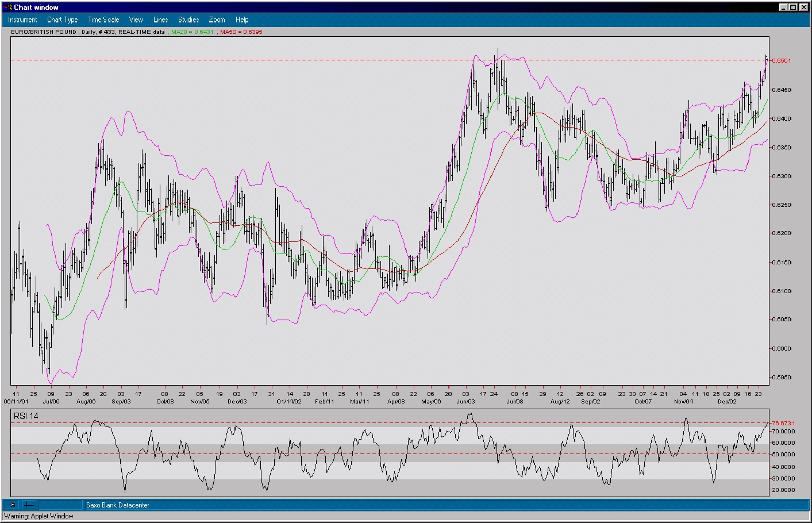Click the 20.0000 RSI axis label
812x523 pixels.
click(783, 490)
